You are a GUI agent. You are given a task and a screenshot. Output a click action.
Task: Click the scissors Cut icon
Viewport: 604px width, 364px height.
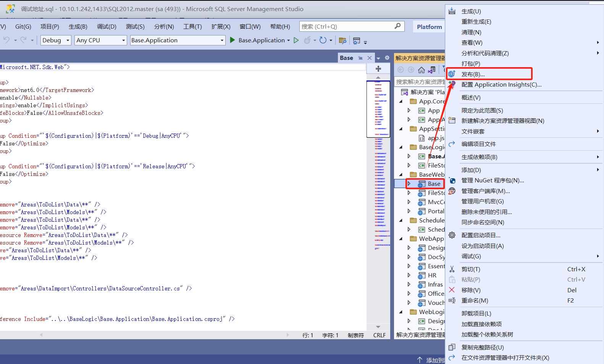[452, 269]
